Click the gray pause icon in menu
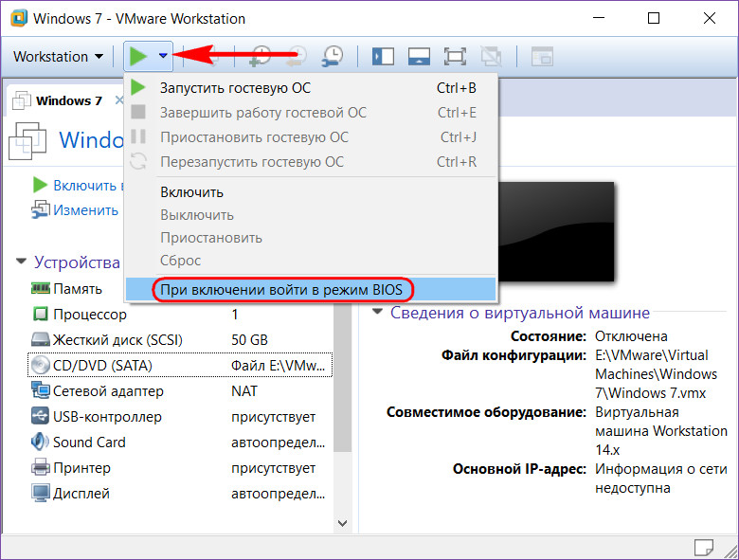 coord(138,136)
